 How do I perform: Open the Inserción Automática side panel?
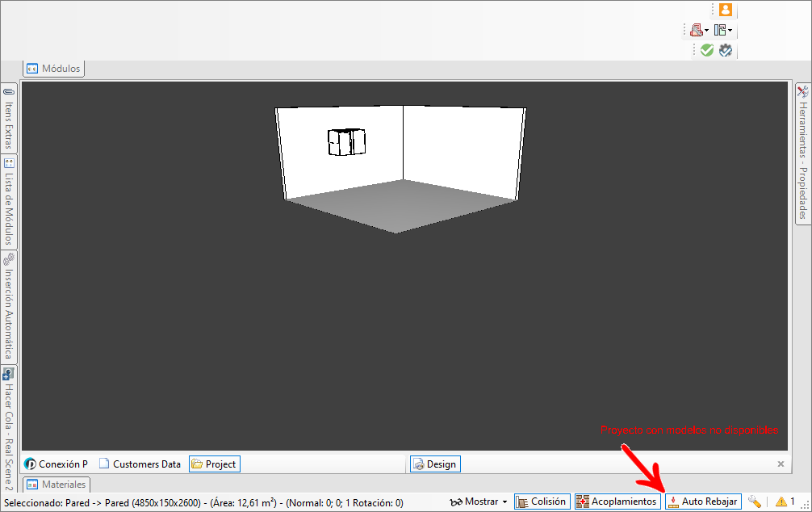pyautogui.click(x=9, y=307)
